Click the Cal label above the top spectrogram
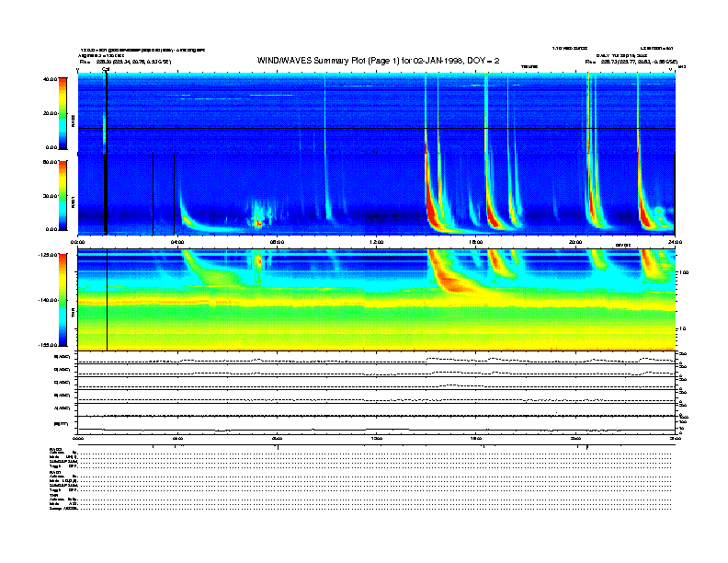728x563 pixels. click(x=106, y=68)
